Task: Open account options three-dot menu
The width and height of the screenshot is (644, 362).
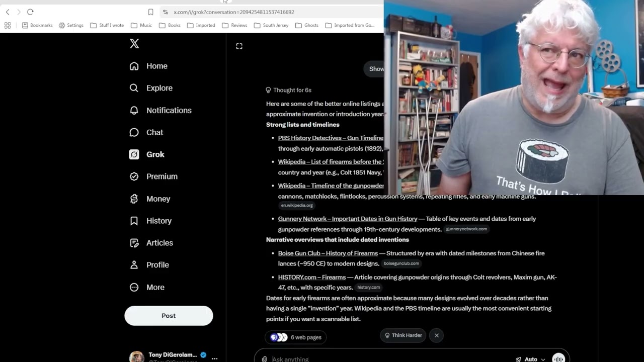Action: (x=214, y=358)
